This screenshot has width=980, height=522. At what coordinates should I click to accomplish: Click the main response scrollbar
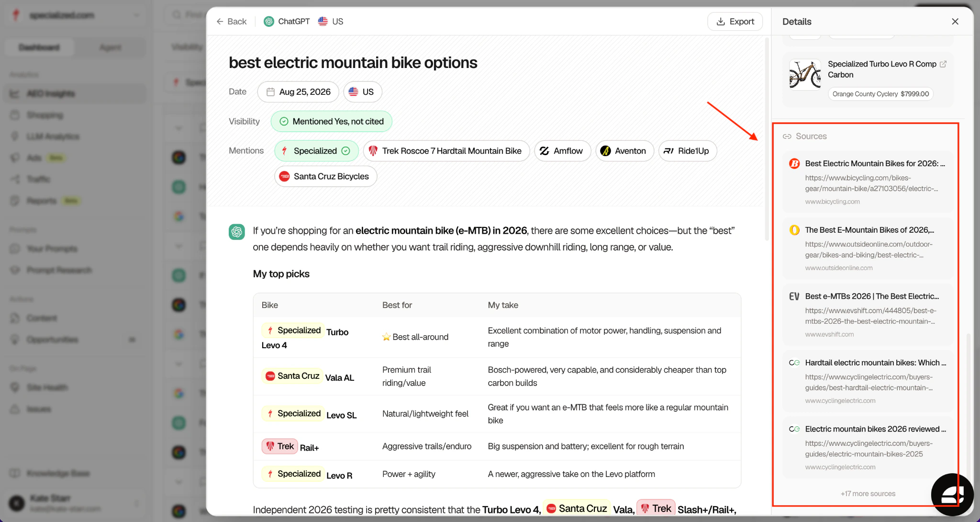pos(767,139)
